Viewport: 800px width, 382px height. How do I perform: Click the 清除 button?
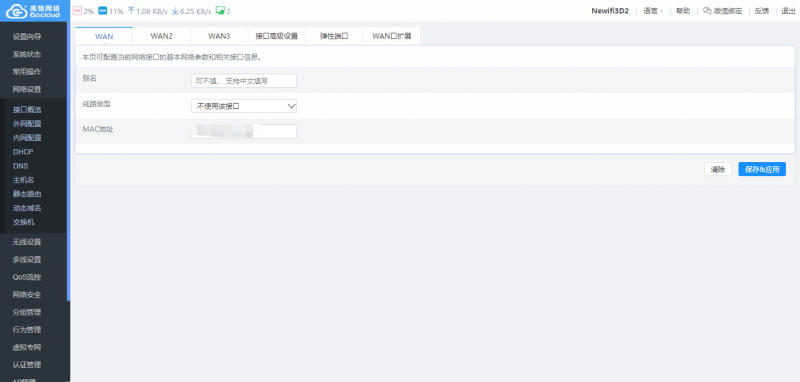(x=718, y=169)
